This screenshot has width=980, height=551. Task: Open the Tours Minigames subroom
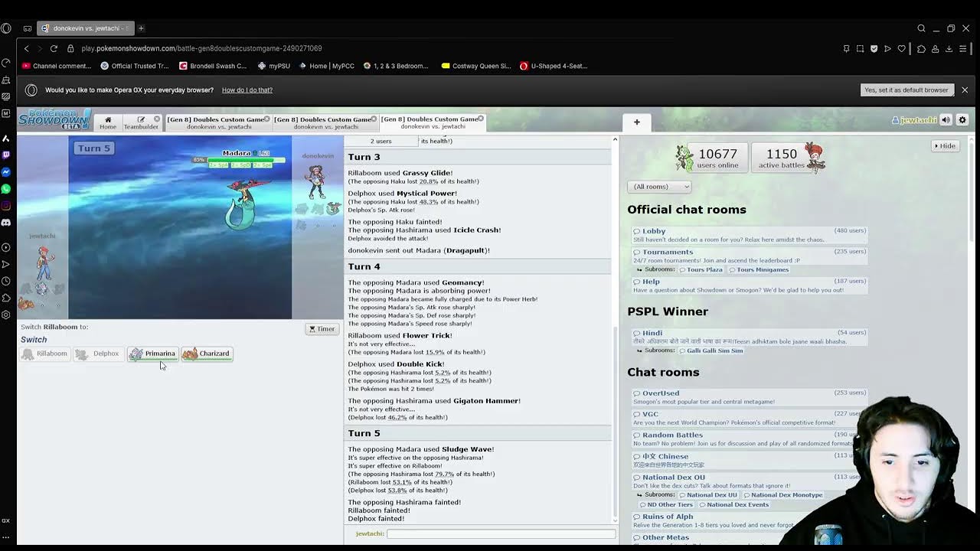tap(759, 269)
